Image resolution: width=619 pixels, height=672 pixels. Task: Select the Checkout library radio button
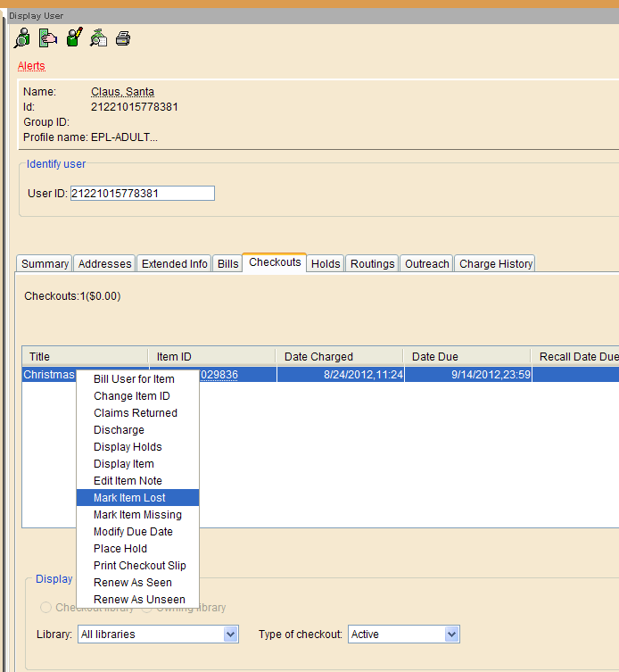click(45, 608)
